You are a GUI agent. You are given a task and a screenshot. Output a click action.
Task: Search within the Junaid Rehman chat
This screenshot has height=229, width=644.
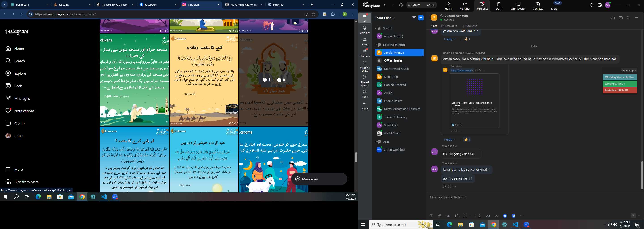pos(628,18)
